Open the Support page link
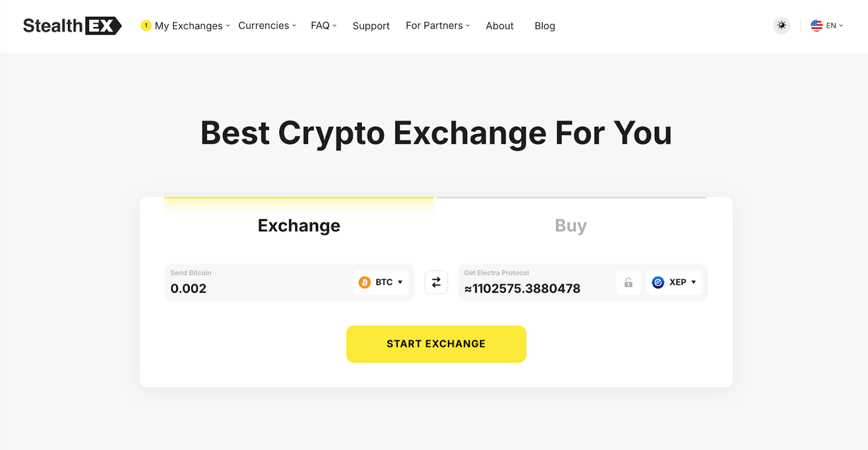The width and height of the screenshot is (868, 450). coord(371,26)
